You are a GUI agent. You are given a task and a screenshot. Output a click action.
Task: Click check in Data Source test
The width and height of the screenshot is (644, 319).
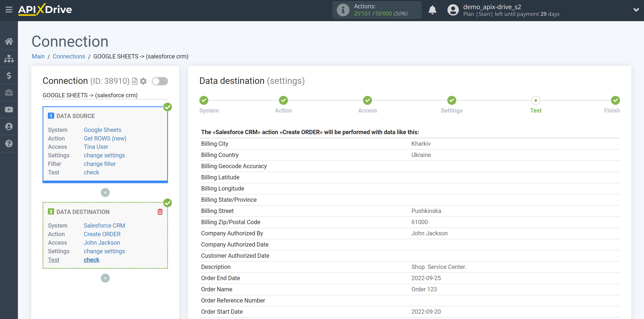pyautogui.click(x=91, y=172)
